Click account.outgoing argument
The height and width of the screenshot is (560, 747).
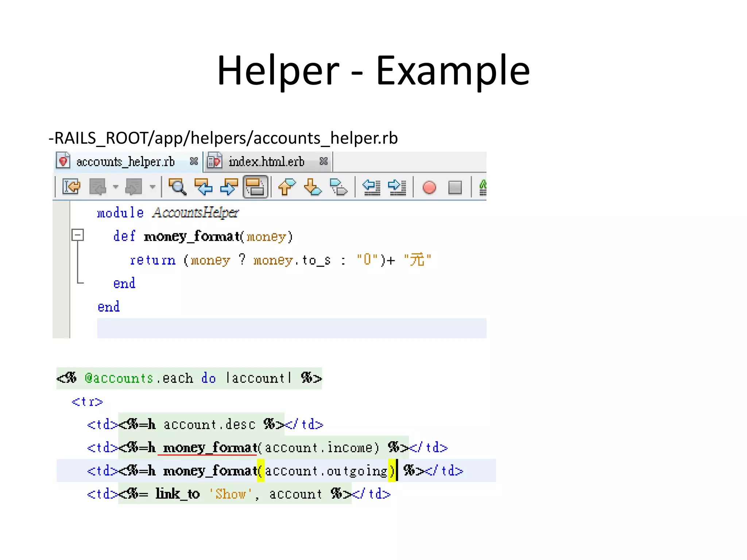[326, 471]
